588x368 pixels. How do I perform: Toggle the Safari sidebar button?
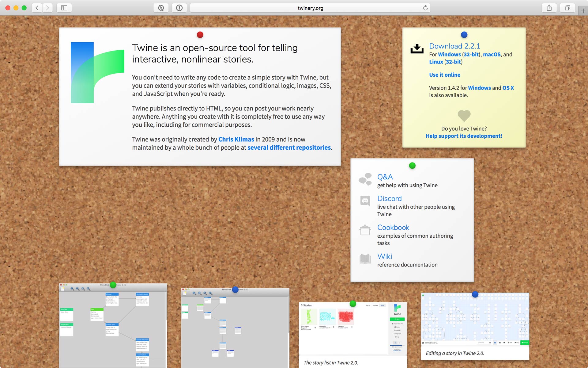(64, 8)
